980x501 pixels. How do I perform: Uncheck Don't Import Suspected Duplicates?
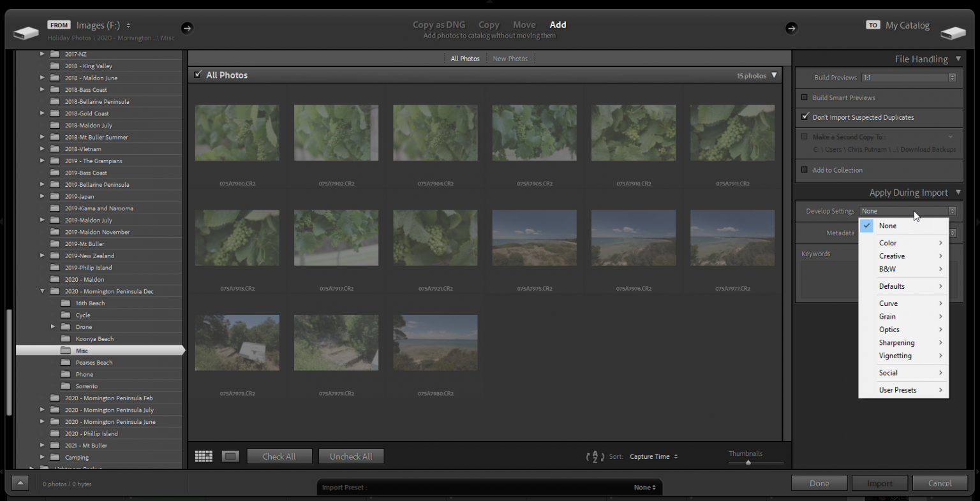click(805, 117)
